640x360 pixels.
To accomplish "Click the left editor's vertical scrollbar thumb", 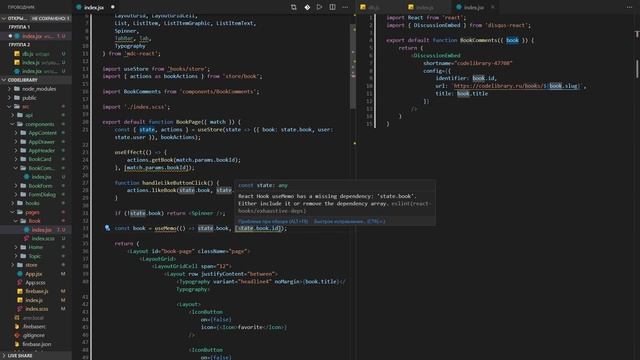I will pos(353,66).
